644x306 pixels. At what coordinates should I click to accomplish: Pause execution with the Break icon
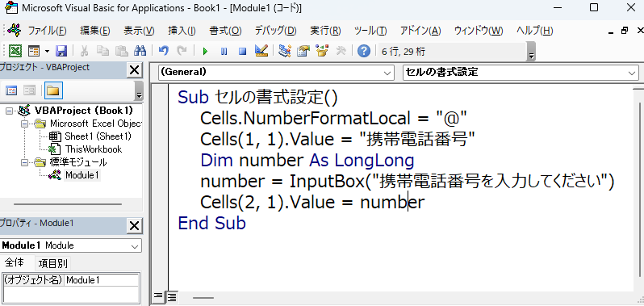click(x=224, y=52)
